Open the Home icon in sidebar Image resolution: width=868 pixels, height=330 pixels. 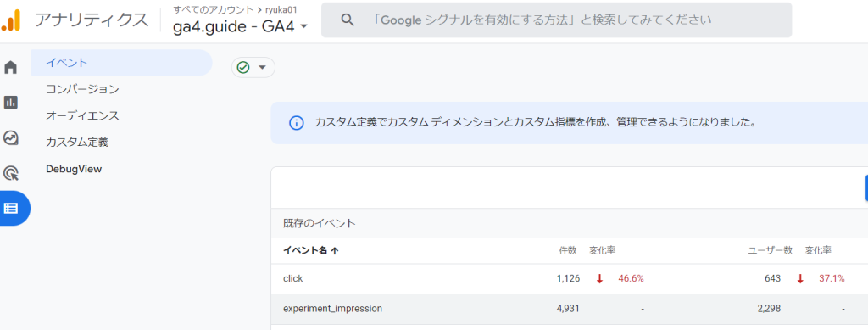pyautogui.click(x=10, y=68)
